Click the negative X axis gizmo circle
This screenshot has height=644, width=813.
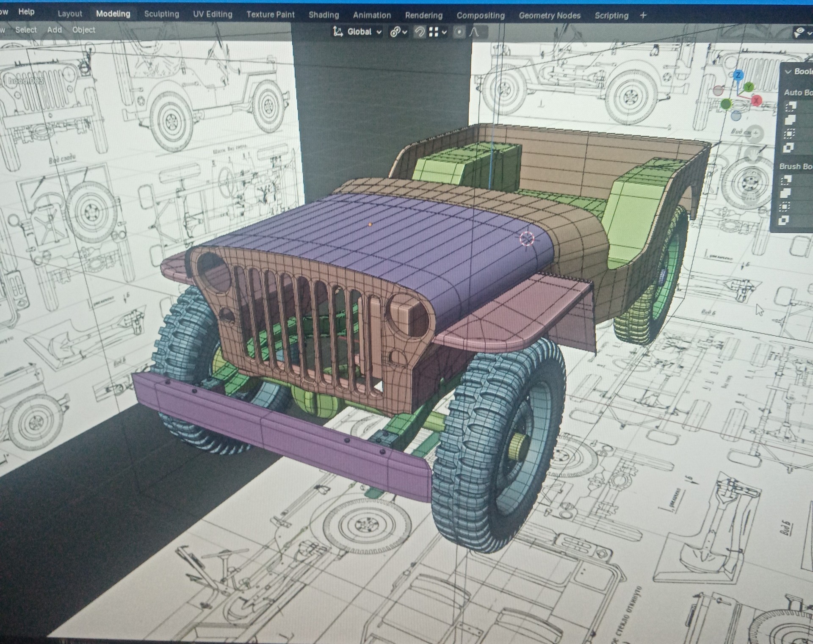coord(718,90)
